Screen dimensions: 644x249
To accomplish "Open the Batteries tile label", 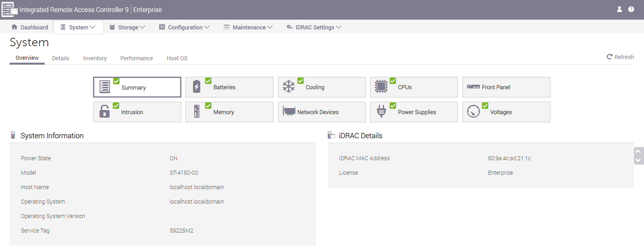I will tap(224, 87).
